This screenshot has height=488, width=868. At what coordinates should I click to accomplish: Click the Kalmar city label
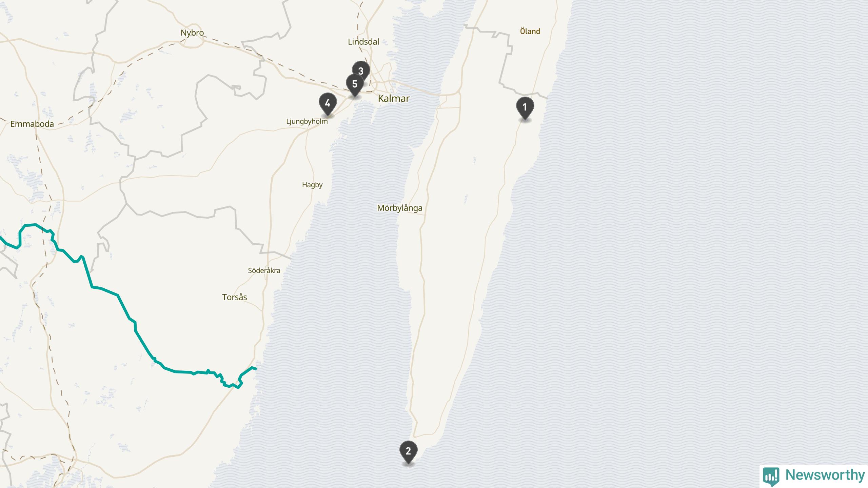pyautogui.click(x=394, y=99)
